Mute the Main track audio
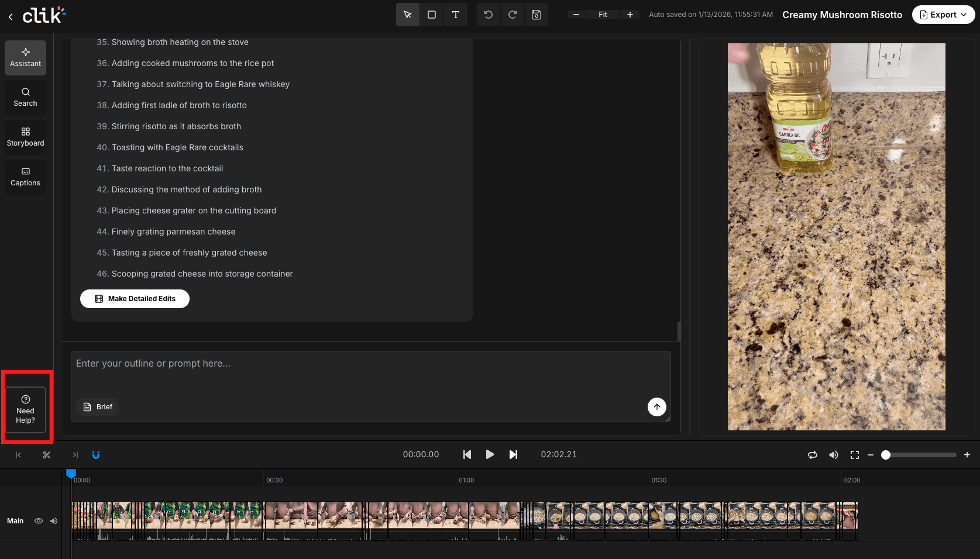The image size is (980, 559). coord(54,521)
